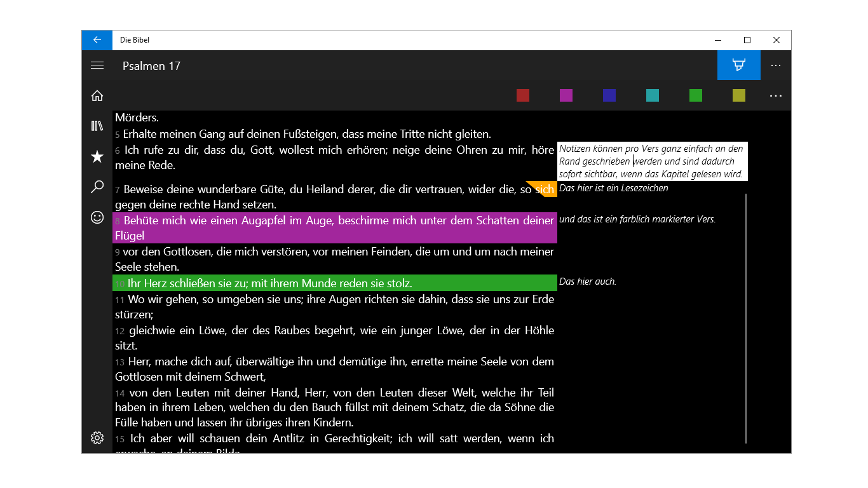Open settings gear in sidebar

tap(97, 438)
